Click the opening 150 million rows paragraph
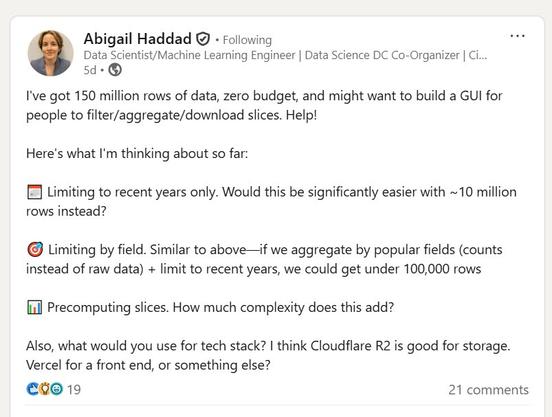 click(264, 105)
